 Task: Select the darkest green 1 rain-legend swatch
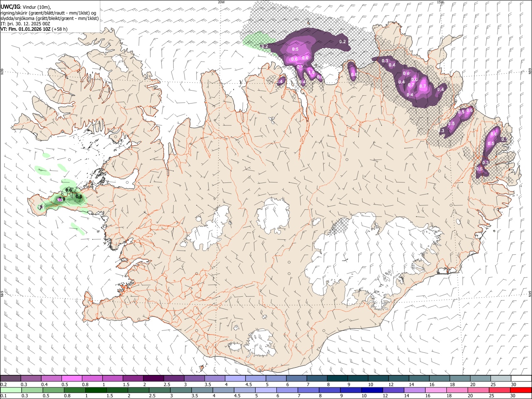point(96,390)
